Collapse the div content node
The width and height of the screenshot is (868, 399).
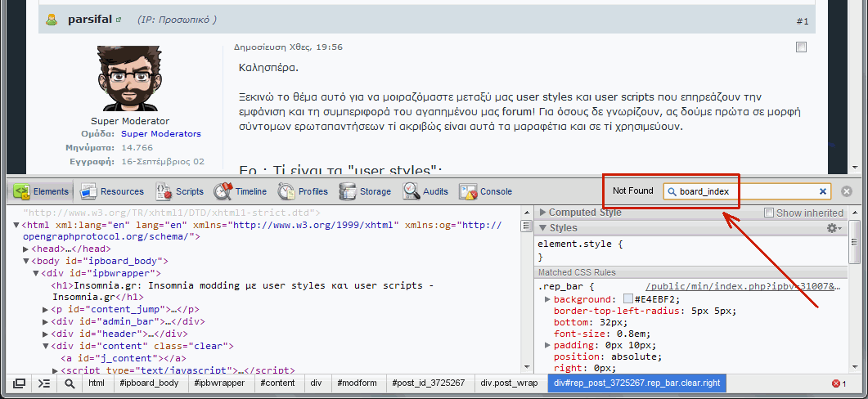(x=46, y=346)
